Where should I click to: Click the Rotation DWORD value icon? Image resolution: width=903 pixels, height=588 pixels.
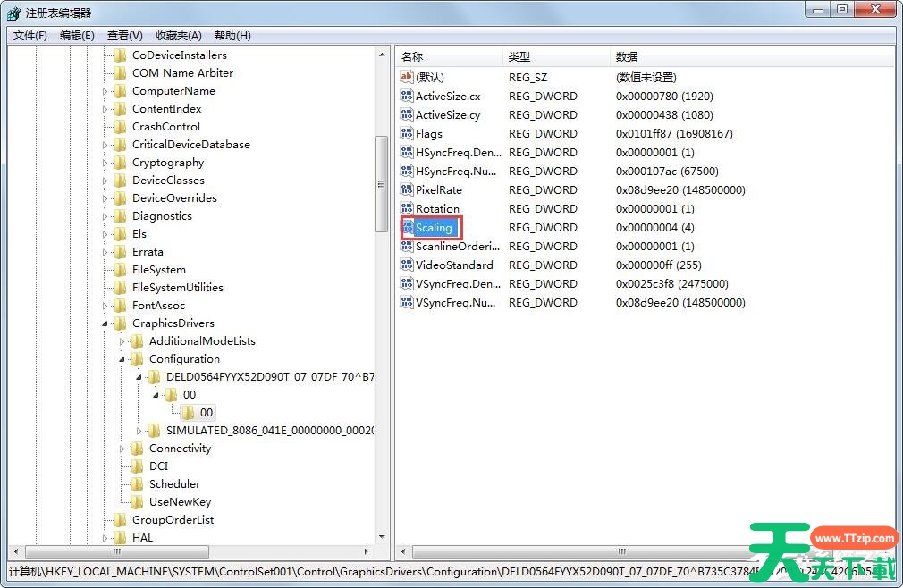407,208
